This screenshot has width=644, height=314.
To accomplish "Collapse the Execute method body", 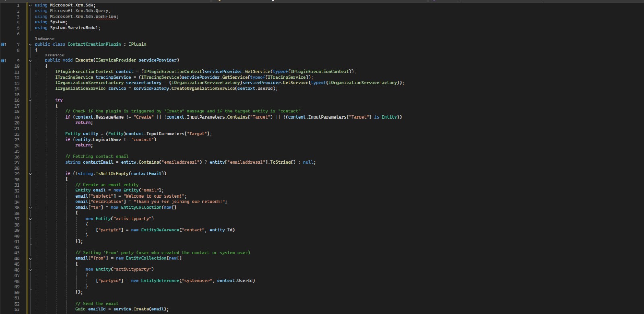I will point(30,60).
